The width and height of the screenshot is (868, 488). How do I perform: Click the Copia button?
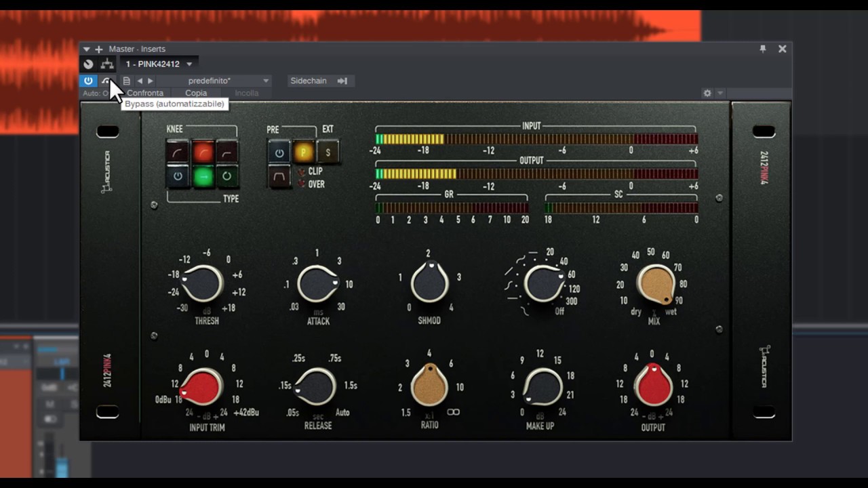pyautogui.click(x=196, y=93)
